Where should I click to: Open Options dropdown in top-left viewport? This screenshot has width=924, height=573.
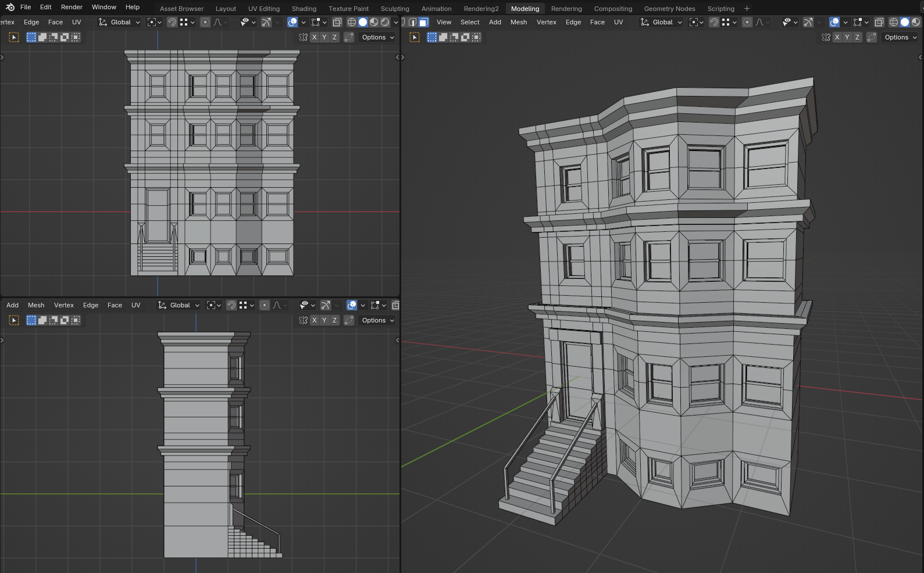(378, 37)
